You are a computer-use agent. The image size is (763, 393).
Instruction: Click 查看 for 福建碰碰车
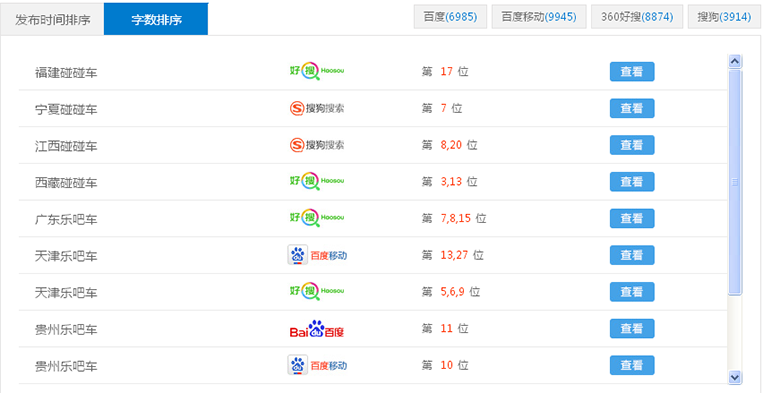coord(632,71)
